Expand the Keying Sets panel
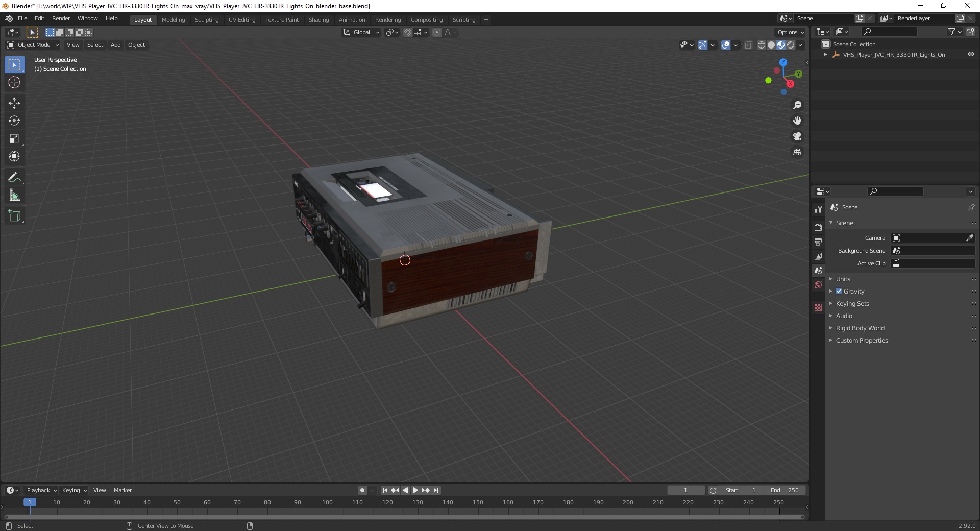Image resolution: width=980 pixels, height=531 pixels. click(852, 303)
